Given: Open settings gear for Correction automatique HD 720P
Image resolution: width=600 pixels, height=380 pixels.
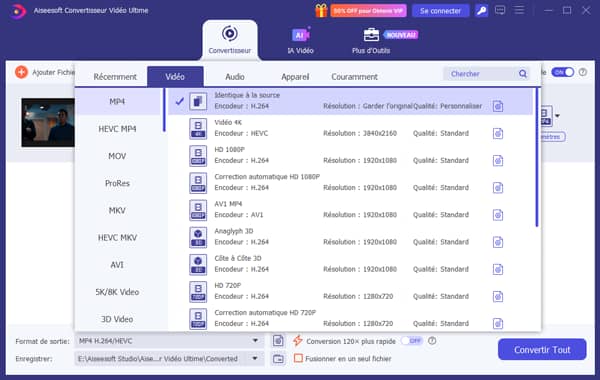Looking at the screenshot, I should (498, 323).
